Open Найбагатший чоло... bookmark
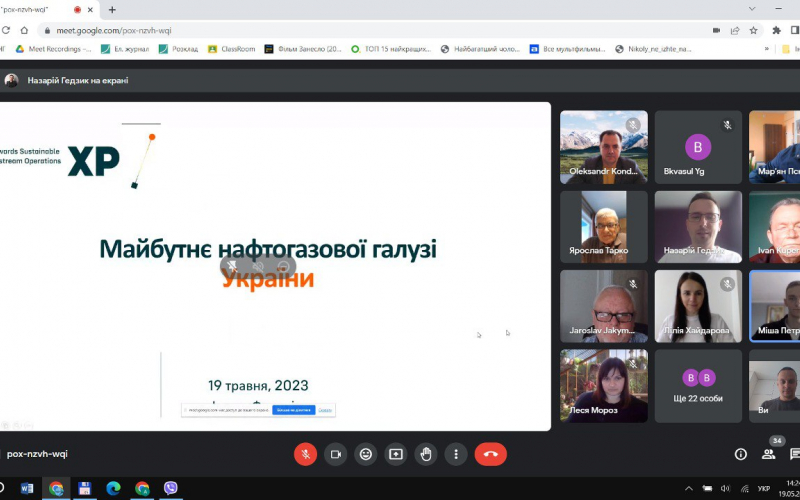This screenshot has height=500, width=800. (481, 49)
